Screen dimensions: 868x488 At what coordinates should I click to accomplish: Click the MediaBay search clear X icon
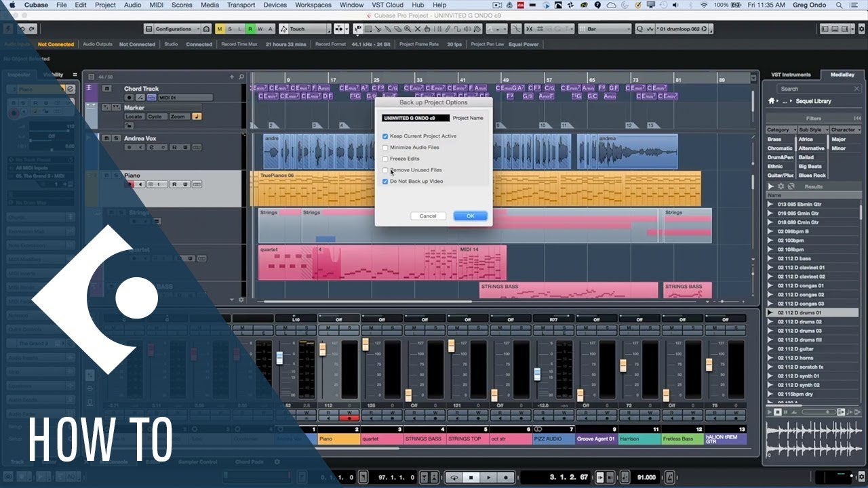pos(856,89)
